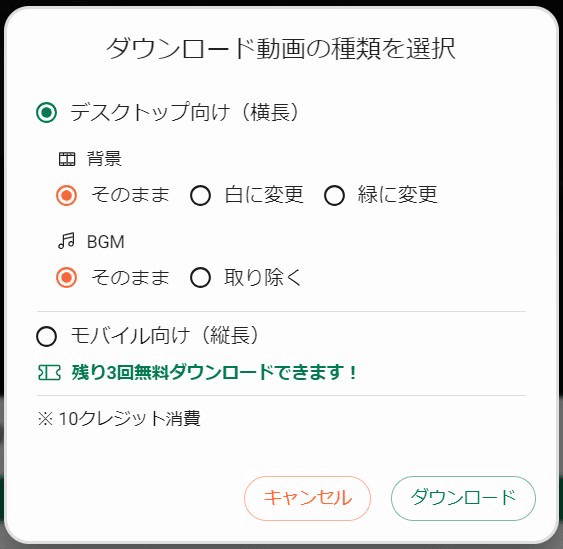Image resolution: width=563 pixels, height=549 pixels.
Task: Select the デスクトップ向け（横長） radio button
Action: pyautogui.click(x=47, y=112)
